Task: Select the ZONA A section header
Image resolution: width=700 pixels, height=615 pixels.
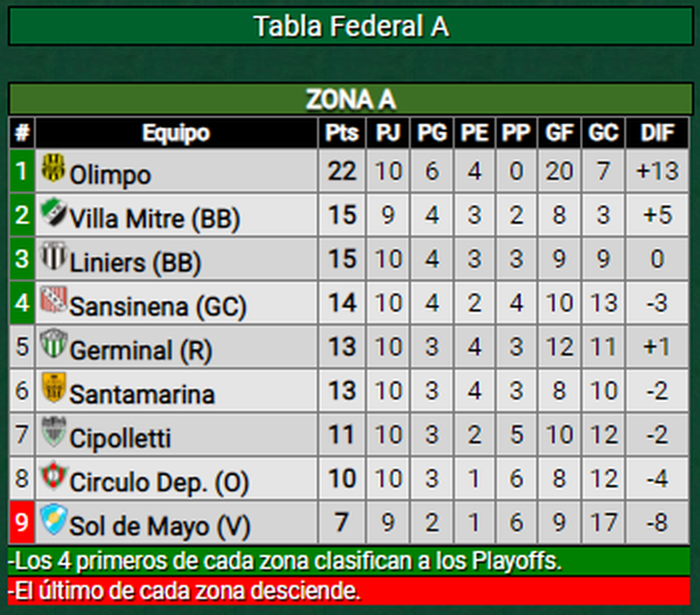Action: coord(350,99)
